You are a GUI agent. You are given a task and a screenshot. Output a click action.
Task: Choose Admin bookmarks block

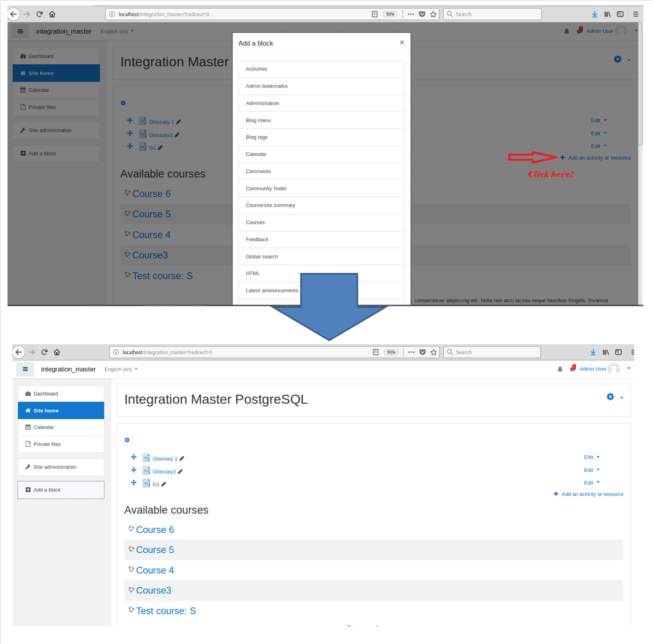point(321,86)
